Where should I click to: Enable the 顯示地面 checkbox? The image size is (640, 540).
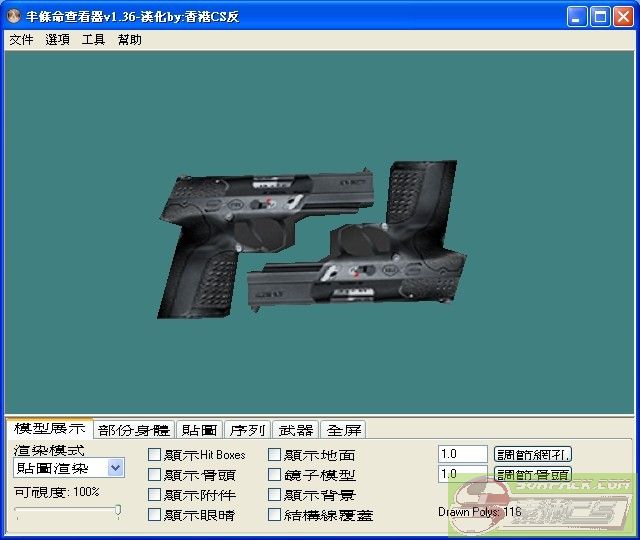[x=274, y=455]
